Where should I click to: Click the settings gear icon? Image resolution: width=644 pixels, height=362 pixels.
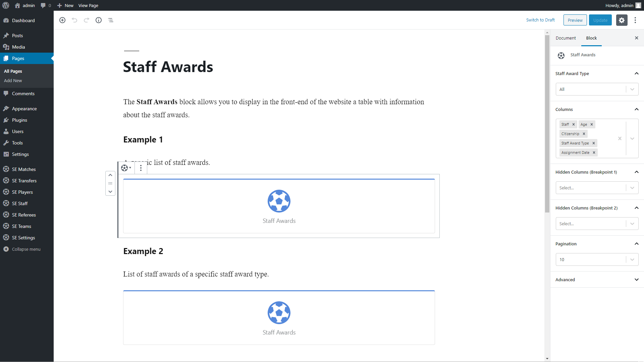point(622,20)
